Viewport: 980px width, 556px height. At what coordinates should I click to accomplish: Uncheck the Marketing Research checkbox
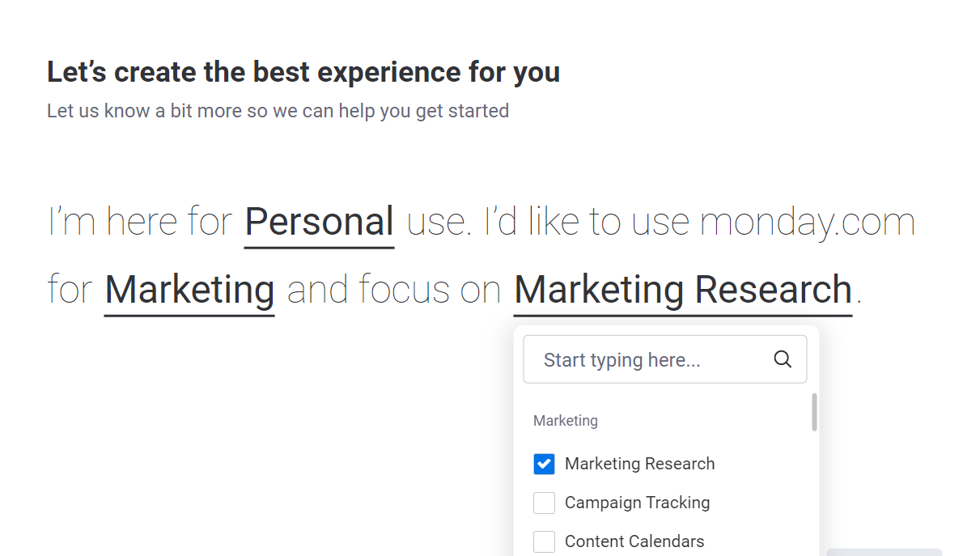pos(544,464)
